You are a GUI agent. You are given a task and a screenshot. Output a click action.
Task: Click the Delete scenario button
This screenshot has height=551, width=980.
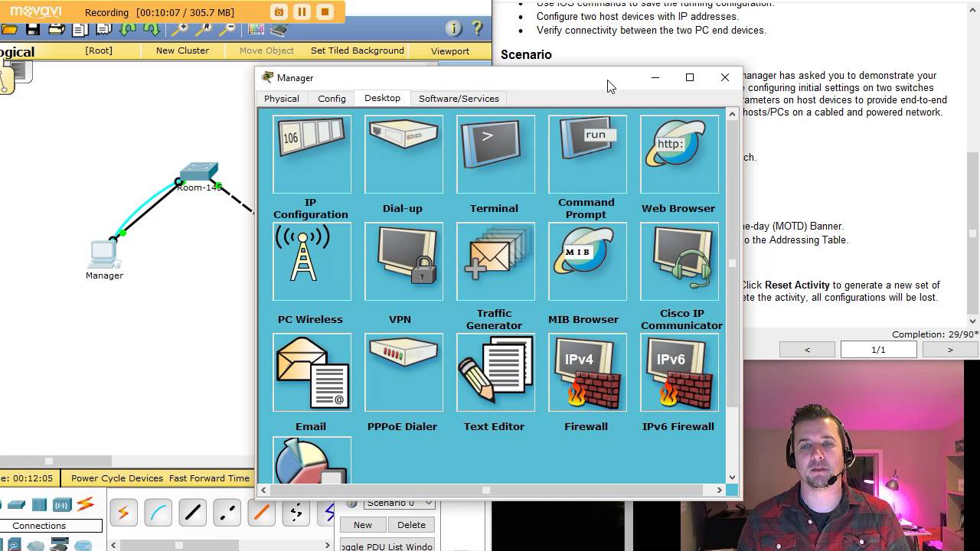(411, 525)
